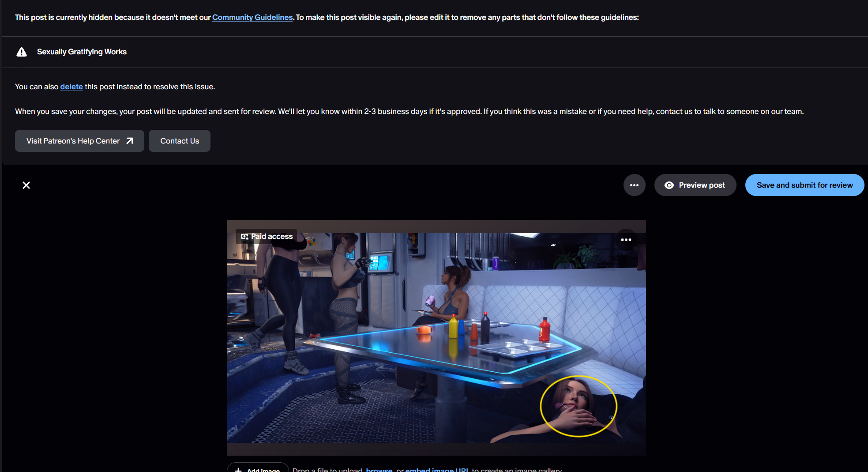Click the Add image button text
Screen dimensions: 868x472
click(263, 470)
